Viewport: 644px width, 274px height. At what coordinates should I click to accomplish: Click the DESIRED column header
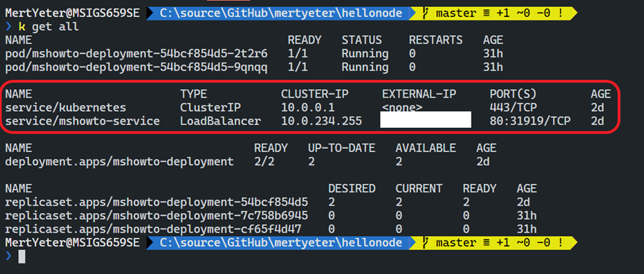[x=351, y=189]
